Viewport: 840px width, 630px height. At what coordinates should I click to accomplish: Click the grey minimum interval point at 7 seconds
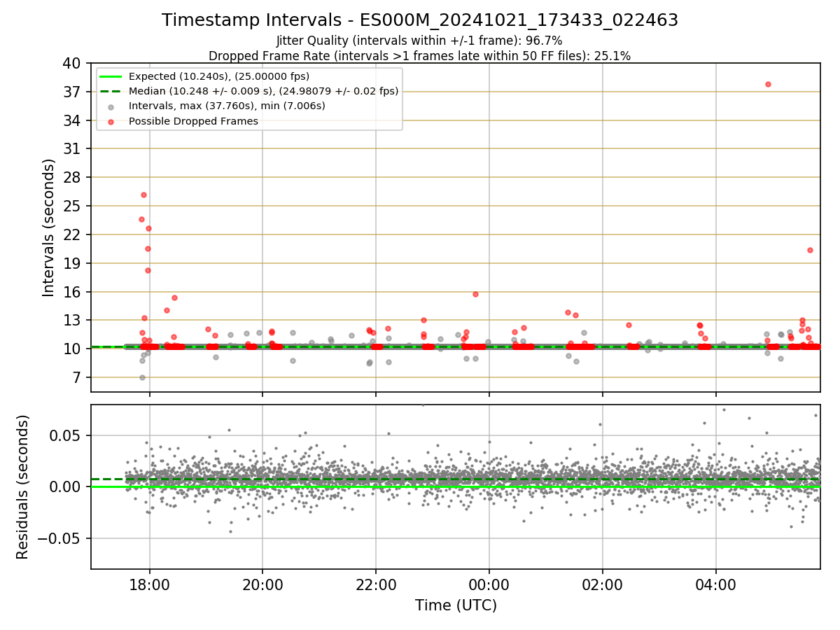pyautogui.click(x=142, y=377)
